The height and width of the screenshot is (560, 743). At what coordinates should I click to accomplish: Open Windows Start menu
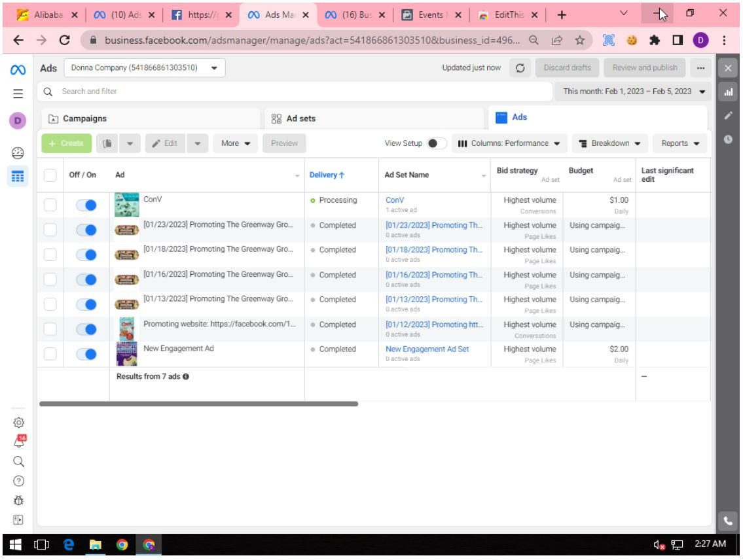point(15,545)
